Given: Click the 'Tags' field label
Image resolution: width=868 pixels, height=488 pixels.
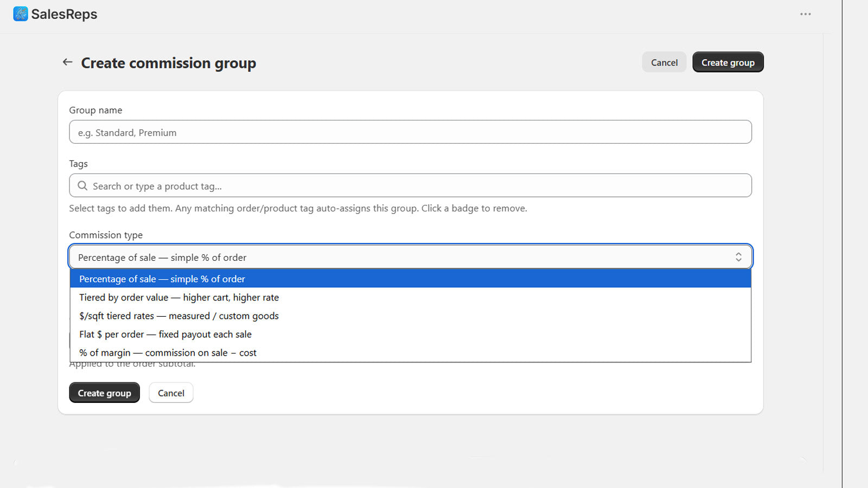Looking at the screenshot, I should pyautogui.click(x=78, y=164).
